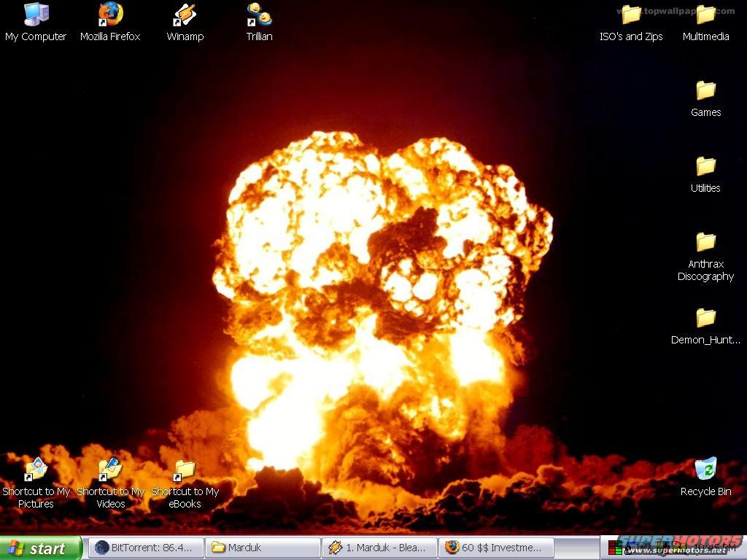Select the ISO's and Zips folder

click(631, 15)
